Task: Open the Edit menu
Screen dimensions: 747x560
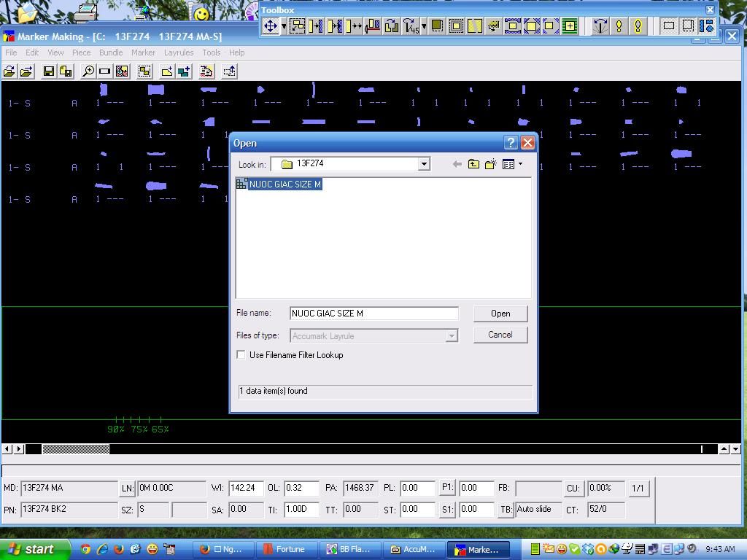Action: pos(32,52)
